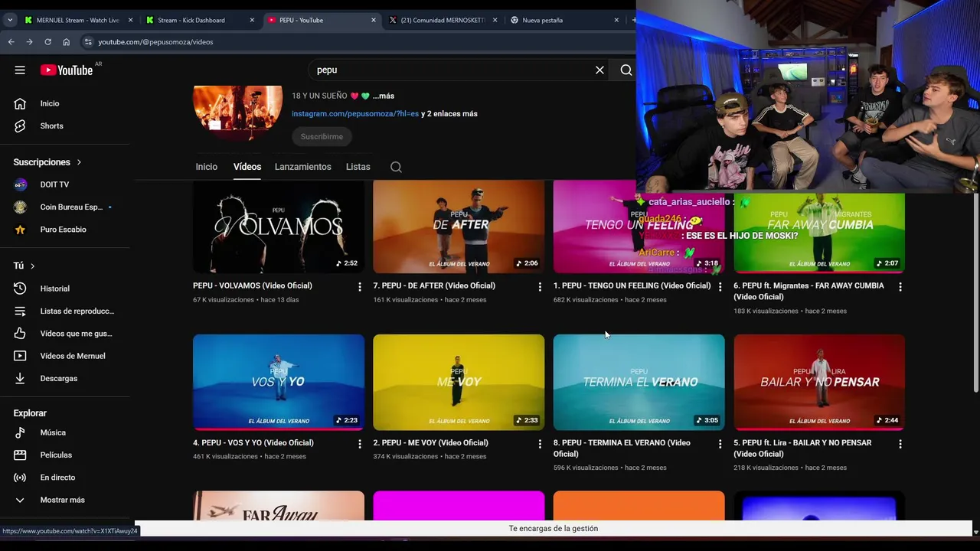
Task: Open options menu for DE AFTER video
Action: tap(540, 286)
